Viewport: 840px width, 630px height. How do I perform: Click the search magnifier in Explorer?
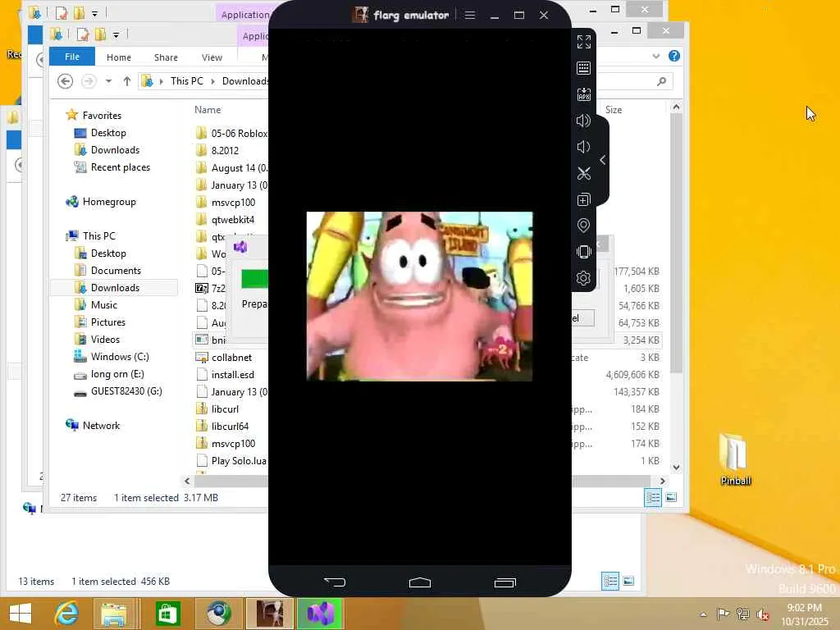coord(662,81)
